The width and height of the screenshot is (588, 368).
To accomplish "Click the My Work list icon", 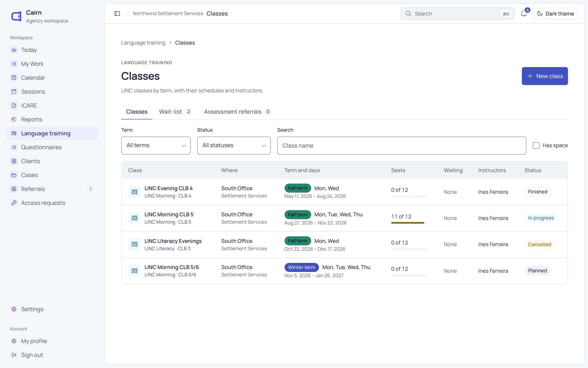I will click(x=14, y=64).
